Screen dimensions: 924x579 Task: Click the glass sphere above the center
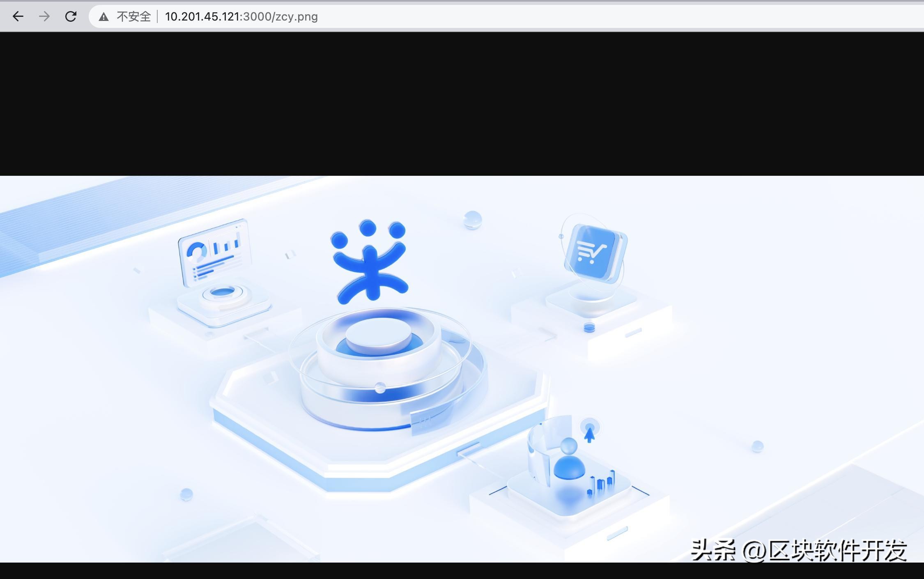[472, 220]
